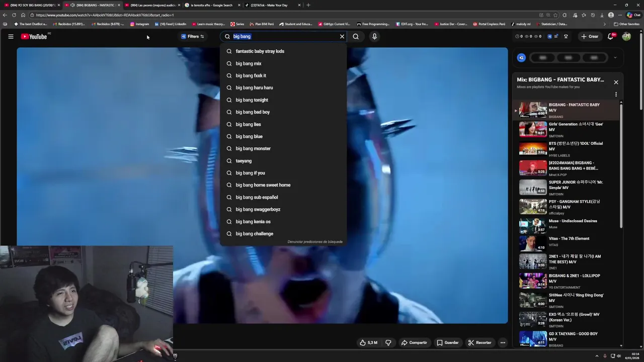
Task: Open GD X TAEYANG - GOOD BOY M/V
Action: click(566, 339)
